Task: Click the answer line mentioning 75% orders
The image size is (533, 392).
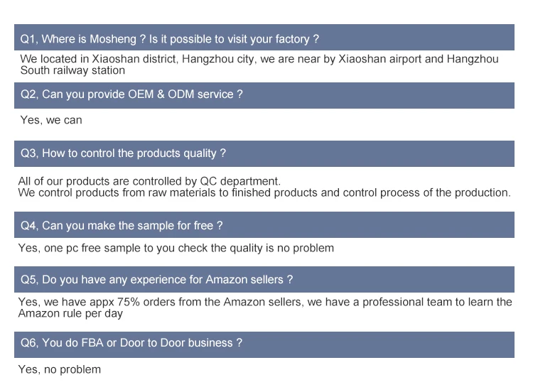Action: [264, 302]
